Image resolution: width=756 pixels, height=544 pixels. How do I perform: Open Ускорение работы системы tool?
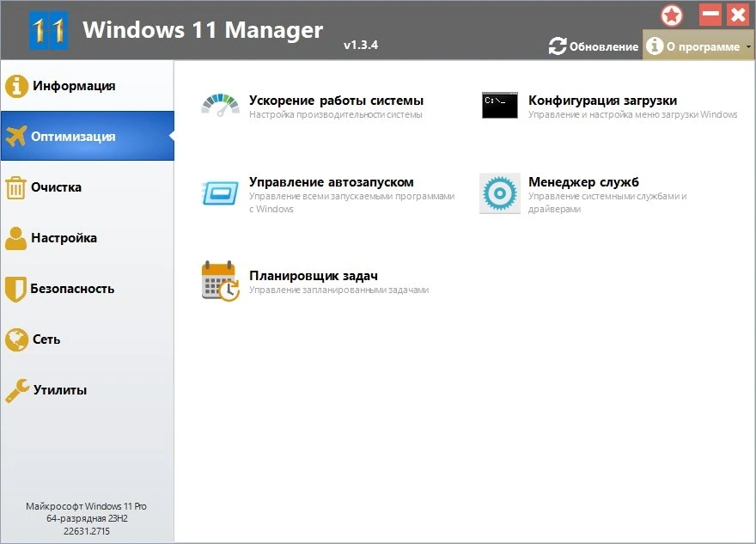[x=336, y=101]
